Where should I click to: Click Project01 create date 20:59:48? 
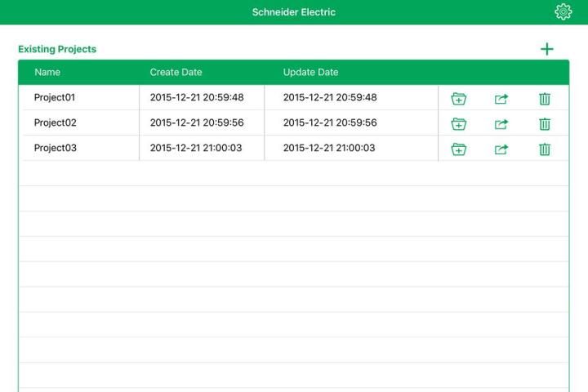click(x=197, y=98)
